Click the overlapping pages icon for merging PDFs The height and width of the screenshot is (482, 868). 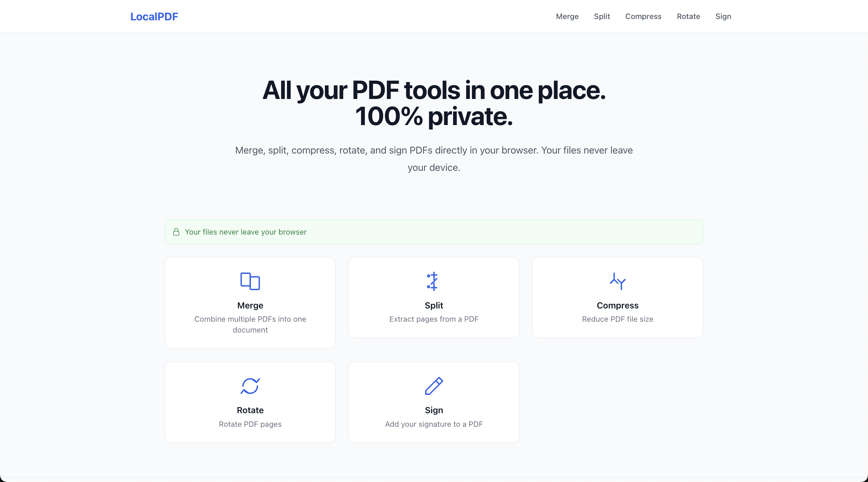[x=250, y=281]
